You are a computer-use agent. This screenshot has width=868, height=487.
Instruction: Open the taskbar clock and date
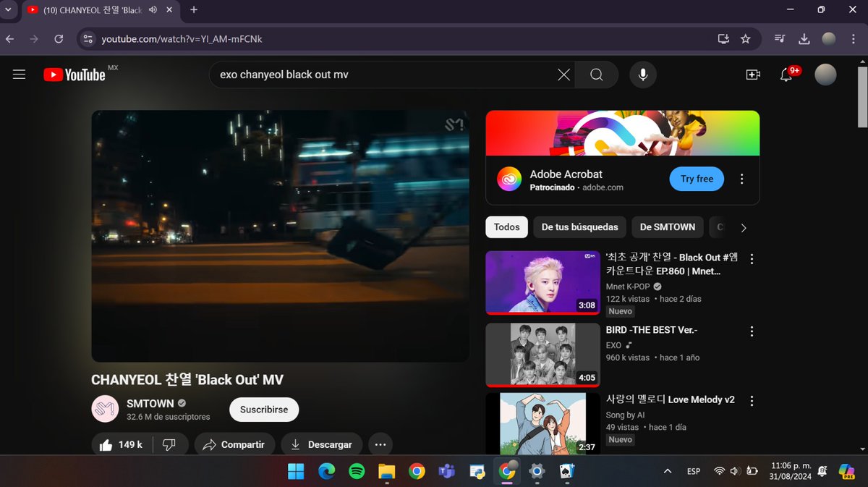[791, 471]
